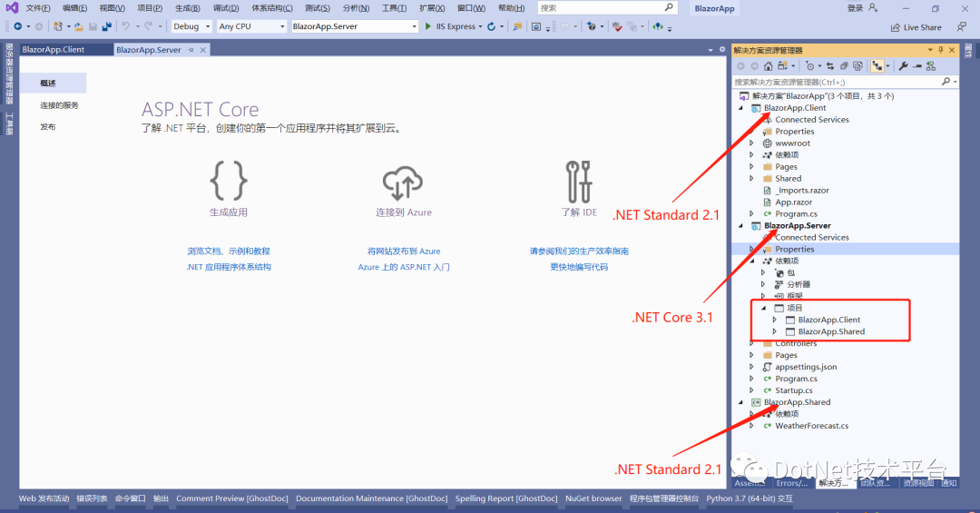Click the View Class Diagram icon
The width and height of the screenshot is (980, 513).
point(931,65)
